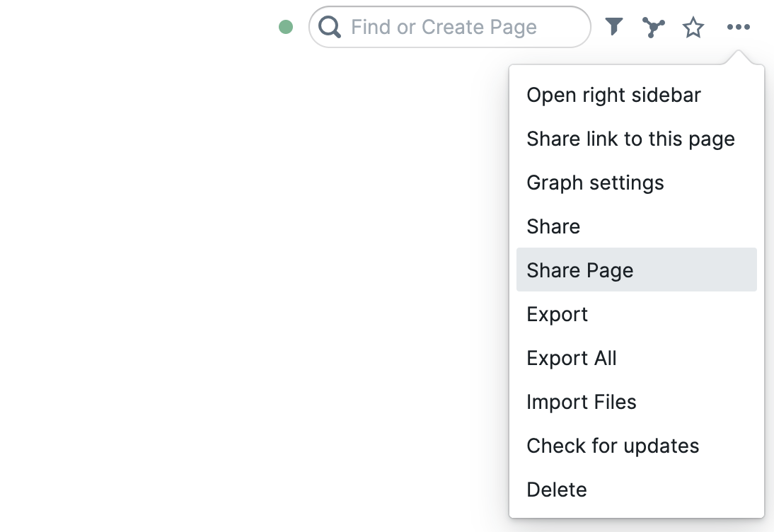
Task: Toggle the star to favorite this page
Action: pos(693,28)
